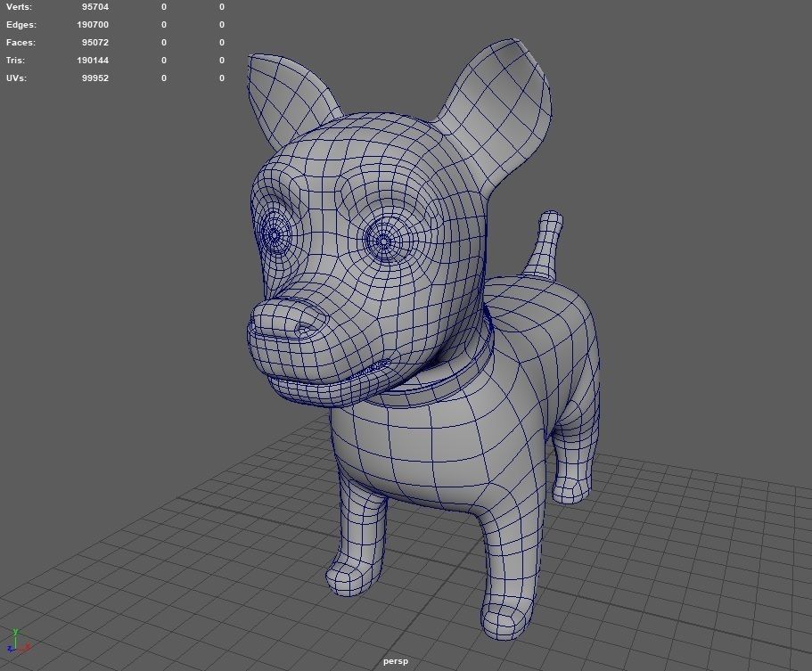This screenshot has width=812, height=671.
Task: Select the vertex count value 95704
Action: (95, 7)
